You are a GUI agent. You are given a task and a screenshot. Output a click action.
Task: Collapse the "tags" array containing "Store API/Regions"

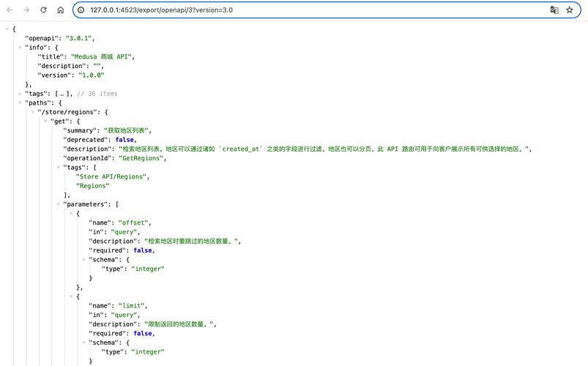tap(58, 168)
